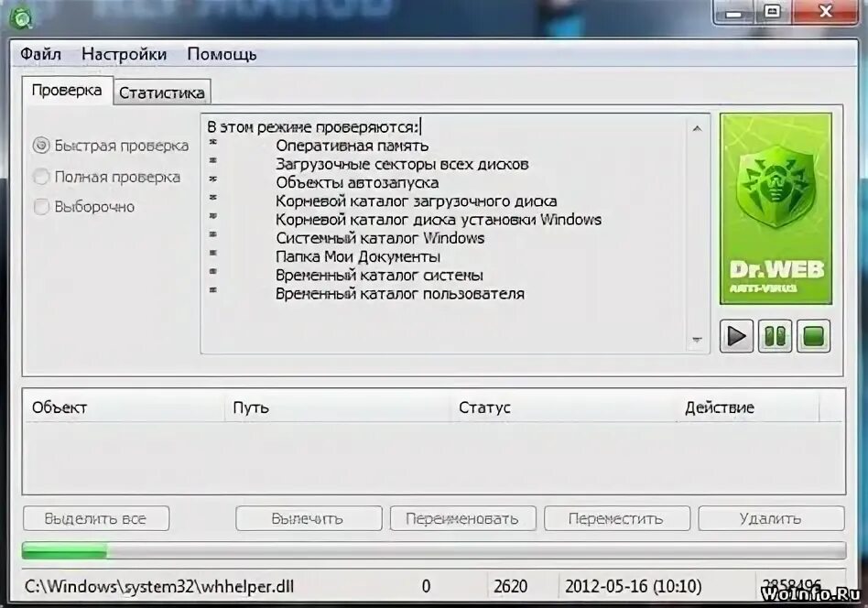This screenshot has height=608, width=868.
Task: Pause the scan with the pause button
Action: (775, 336)
